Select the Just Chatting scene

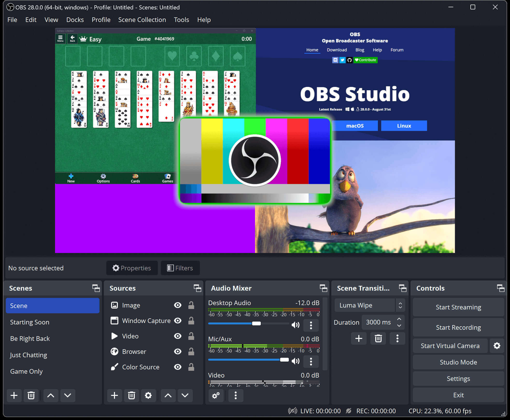coord(28,355)
